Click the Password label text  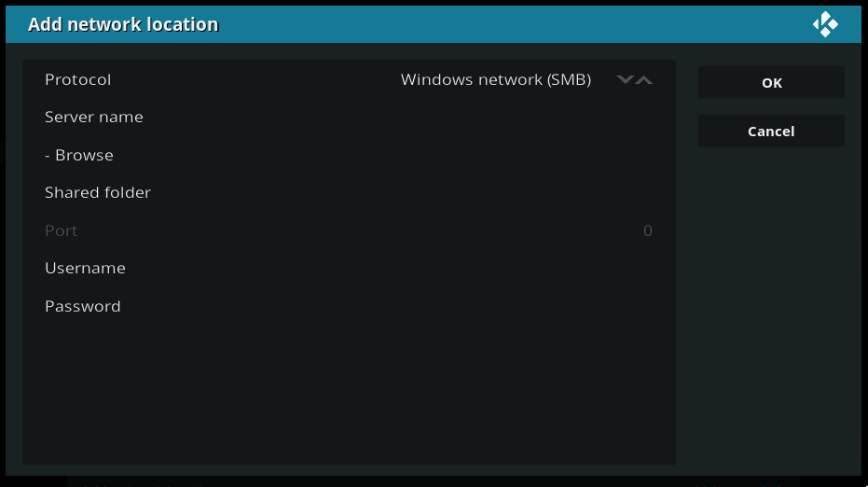pyautogui.click(x=82, y=306)
